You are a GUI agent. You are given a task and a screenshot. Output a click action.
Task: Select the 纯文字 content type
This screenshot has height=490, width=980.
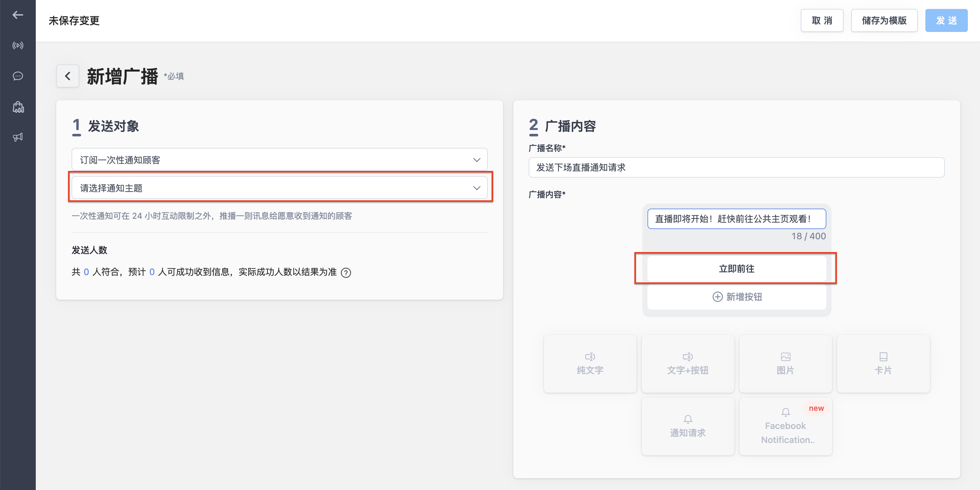tap(590, 364)
